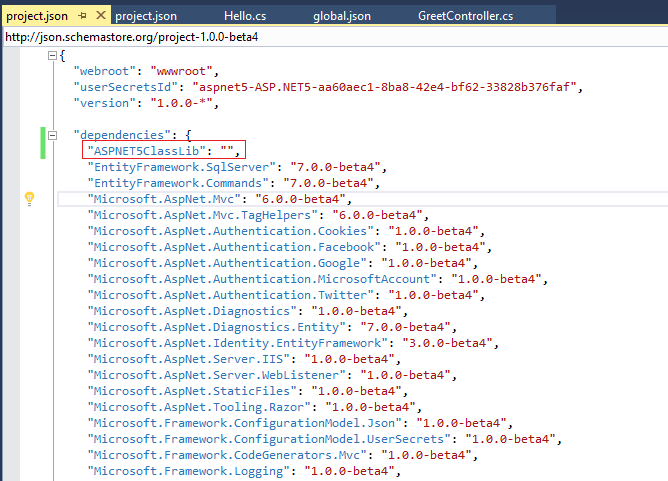
Task: Click "Microsoft.AspNet.Authentication.Facebook" entry
Action: pos(288,247)
